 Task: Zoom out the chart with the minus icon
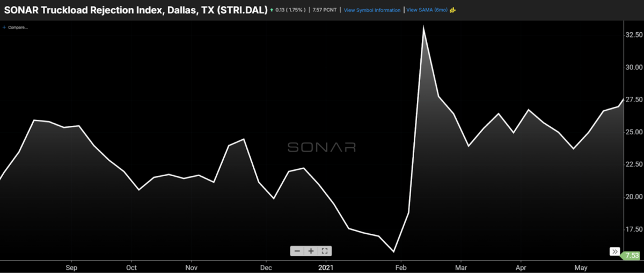coord(297,251)
